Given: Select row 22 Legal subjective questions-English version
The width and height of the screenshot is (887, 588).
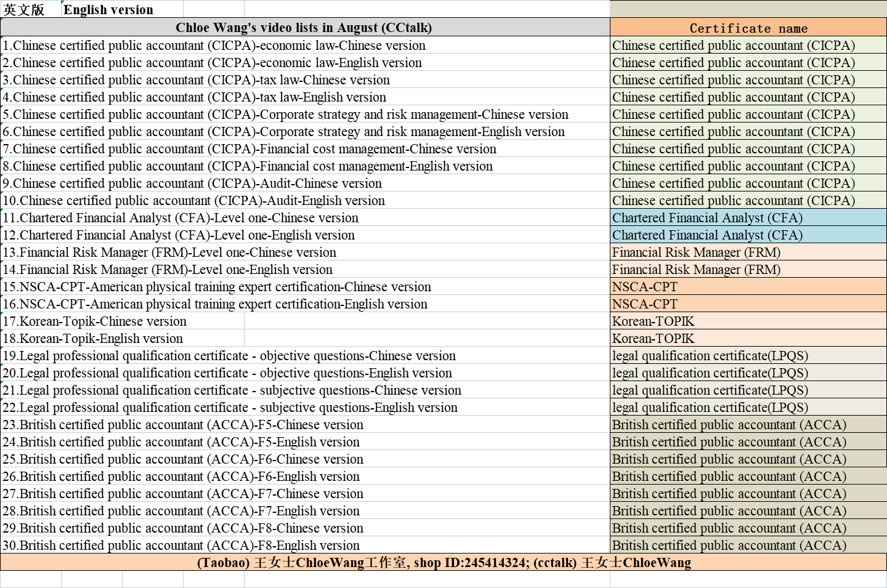Looking at the screenshot, I should [230, 408].
